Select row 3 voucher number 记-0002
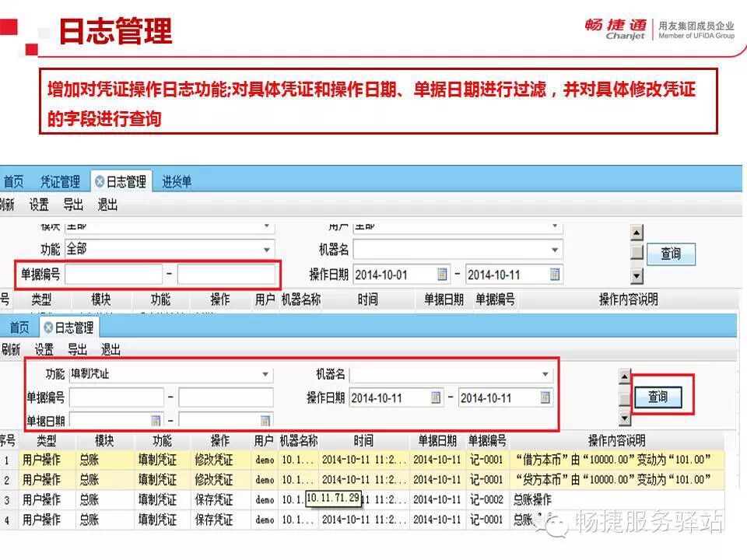Screen dimensions: 747x560 [x=486, y=499]
